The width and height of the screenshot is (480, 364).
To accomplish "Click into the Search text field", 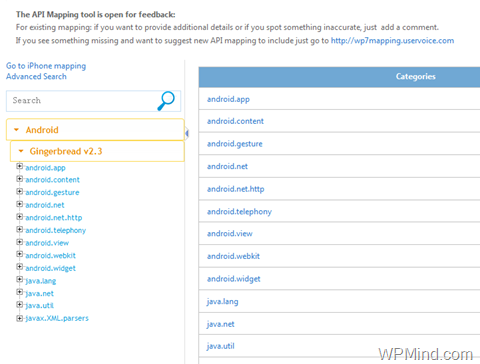I will 82,101.
